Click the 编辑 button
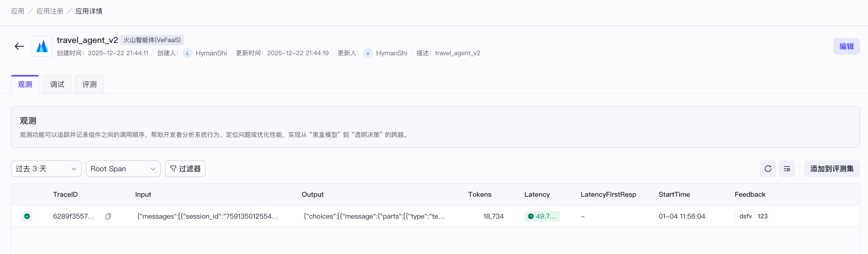868x254 pixels. tap(846, 47)
